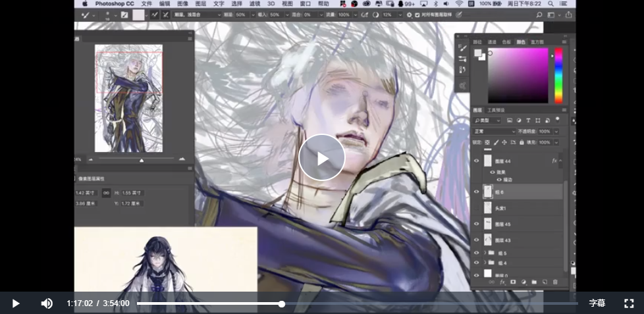The height and width of the screenshot is (314, 644).
Task: Open smoothing options gear icon
Action: coord(409,14)
